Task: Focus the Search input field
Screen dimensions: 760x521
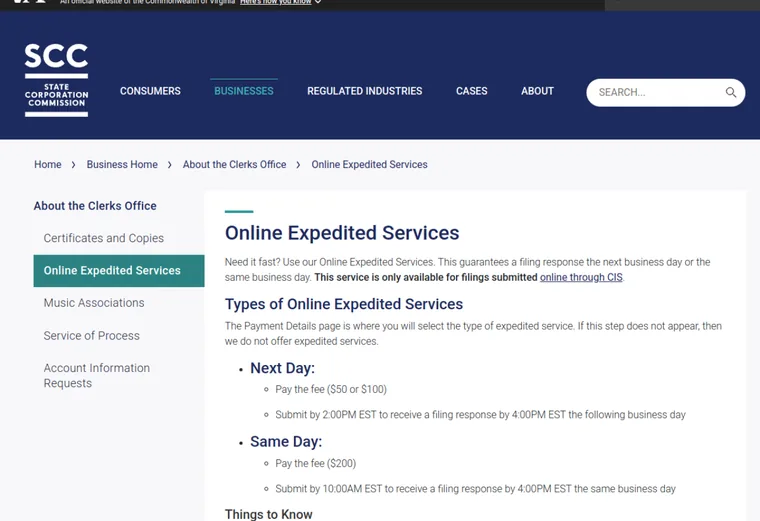Action: (665, 93)
